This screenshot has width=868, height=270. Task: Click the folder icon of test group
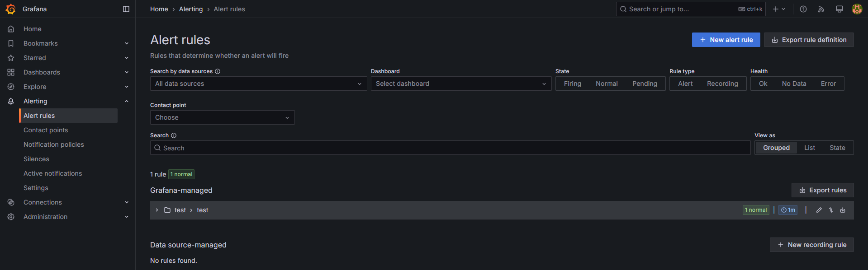tap(167, 210)
